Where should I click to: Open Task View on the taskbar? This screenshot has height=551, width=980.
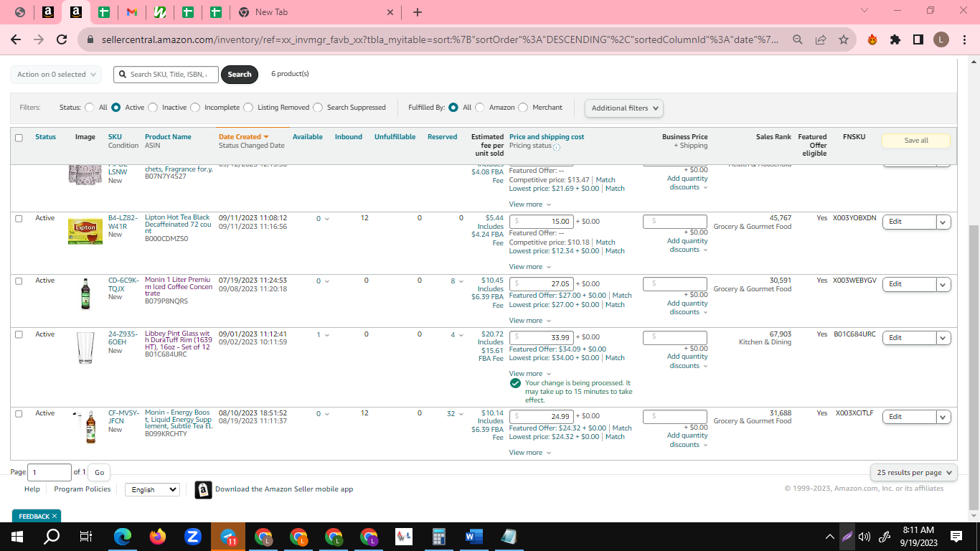(86, 537)
